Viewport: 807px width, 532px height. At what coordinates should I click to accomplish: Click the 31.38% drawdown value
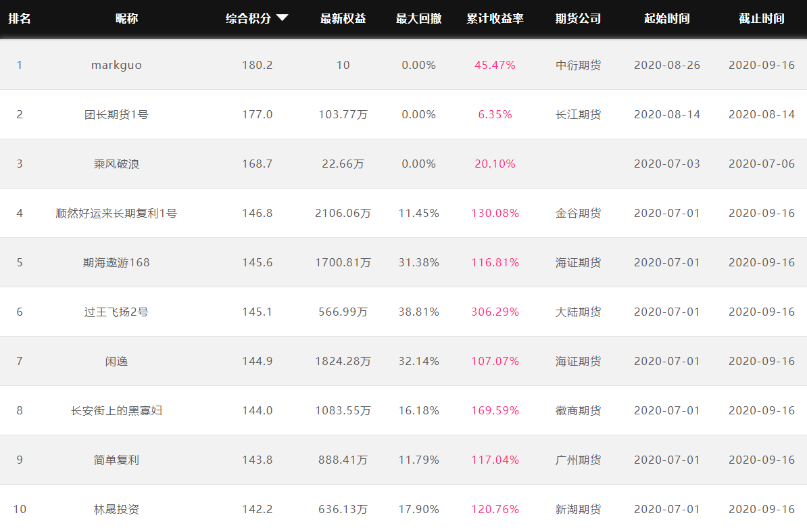pyautogui.click(x=418, y=262)
